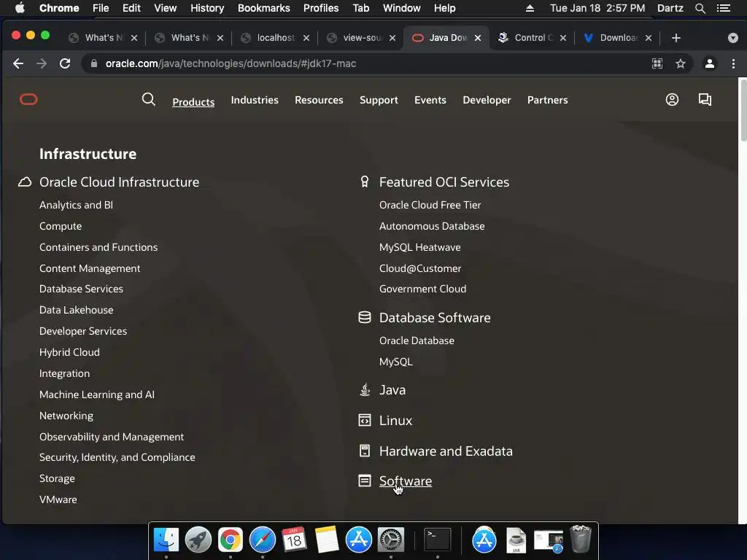Viewport: 747px width, 560px height.
Task: Open Containers and Functions link
Action: click(98, 247)
